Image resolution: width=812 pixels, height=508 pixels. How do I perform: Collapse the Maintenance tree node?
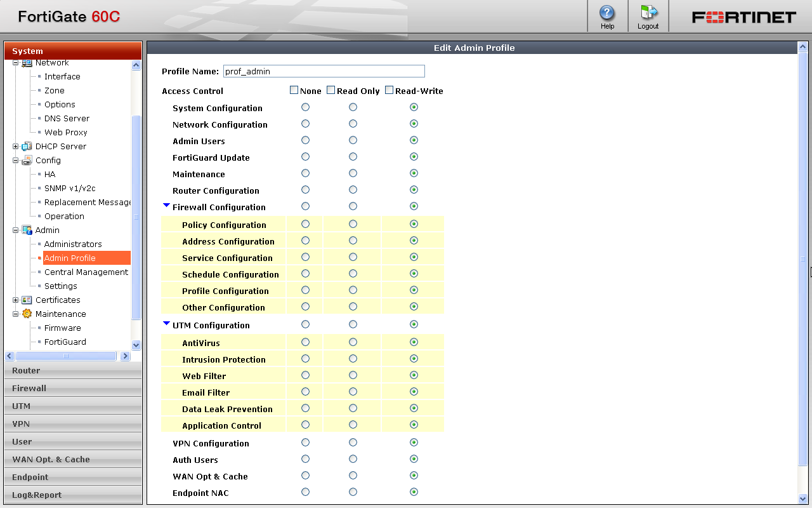coord(16,314)
